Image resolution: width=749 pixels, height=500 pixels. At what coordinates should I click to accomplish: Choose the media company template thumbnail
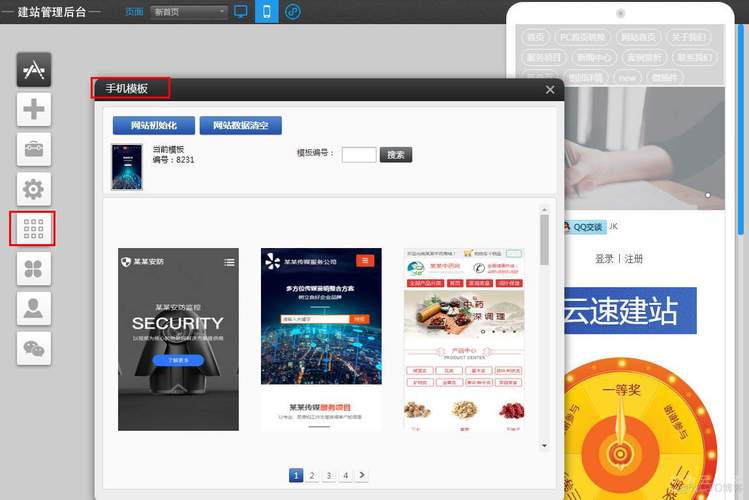pyautogui.click(x=321, y=340)
